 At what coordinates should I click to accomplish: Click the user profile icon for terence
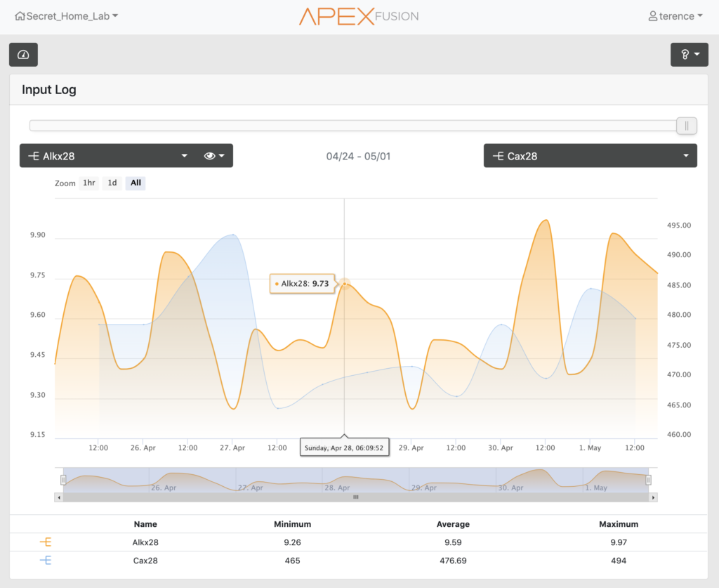tap(653, 16)
